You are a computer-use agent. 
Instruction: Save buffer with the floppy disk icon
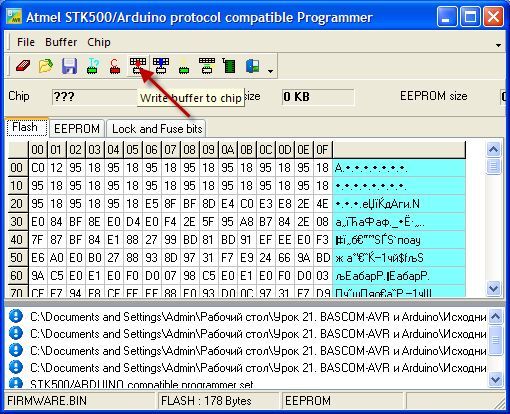69,66
